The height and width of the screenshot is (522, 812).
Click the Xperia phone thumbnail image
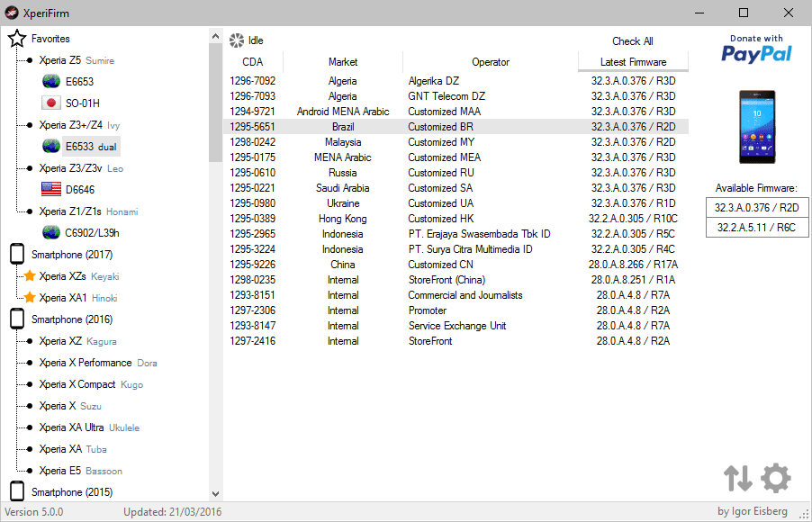757,127
